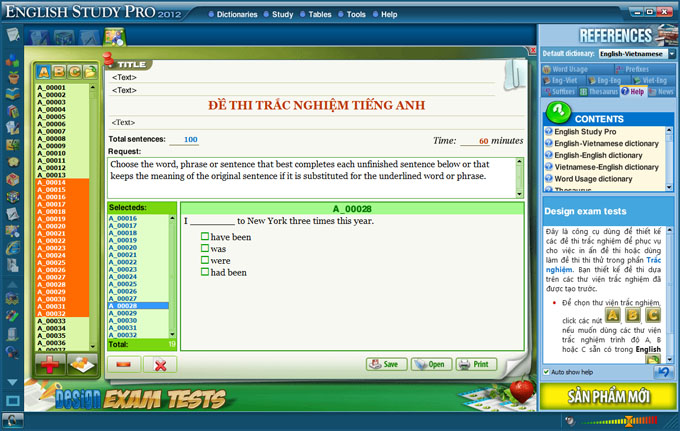Image resolution: width=680 pixels, height=431 pixels.
Task: Click the 'SẢN PHẨM MỚI' banner
Action: click(608, 396)
